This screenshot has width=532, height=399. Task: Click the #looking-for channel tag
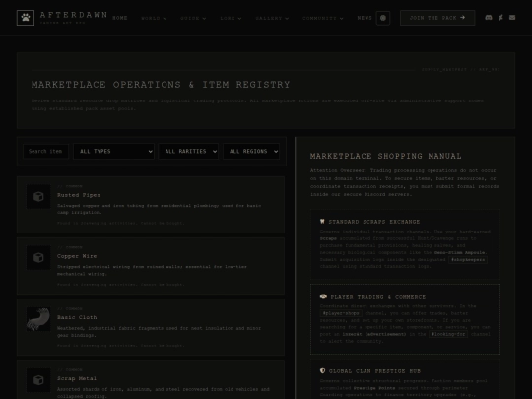(x=448, y=334)
